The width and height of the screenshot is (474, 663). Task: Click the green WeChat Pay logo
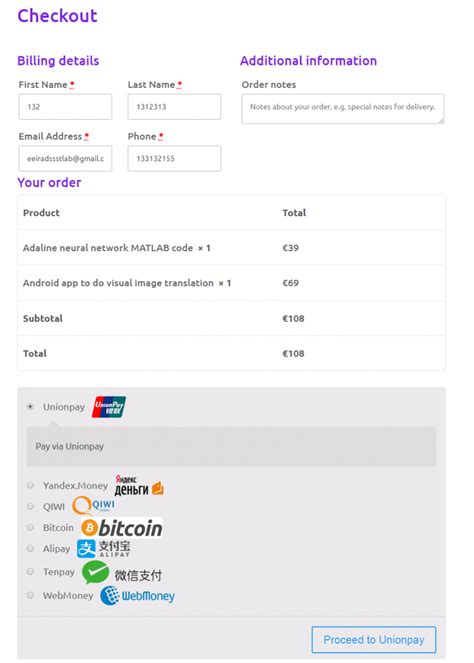pyautogui.click(x=122, y=573)
